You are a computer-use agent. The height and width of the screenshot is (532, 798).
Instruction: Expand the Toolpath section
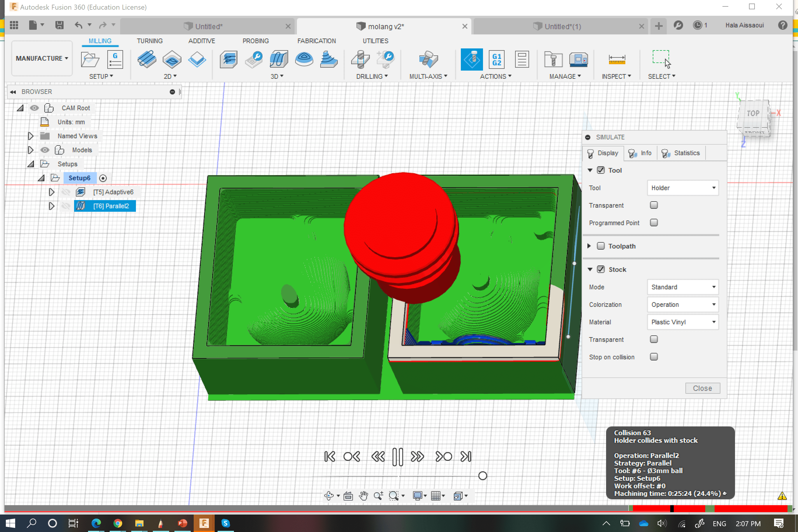589,246
